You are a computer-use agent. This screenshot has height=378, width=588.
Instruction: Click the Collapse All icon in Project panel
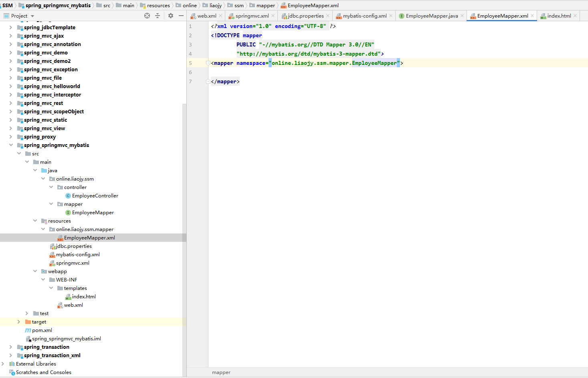click(x=158, y=16)
